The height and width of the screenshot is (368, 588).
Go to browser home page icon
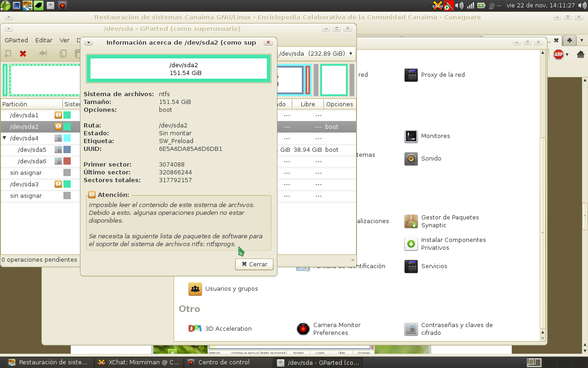click(x=581, y=54)
